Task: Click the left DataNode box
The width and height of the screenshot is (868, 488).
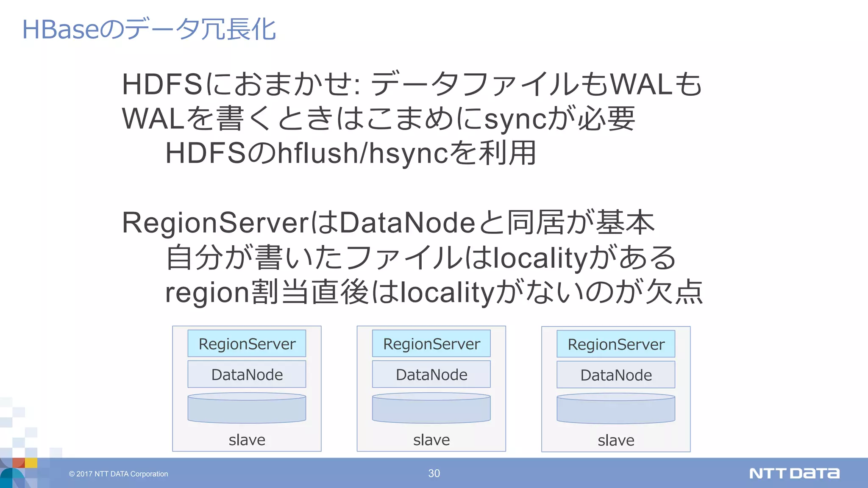Action: click(247, 374)
